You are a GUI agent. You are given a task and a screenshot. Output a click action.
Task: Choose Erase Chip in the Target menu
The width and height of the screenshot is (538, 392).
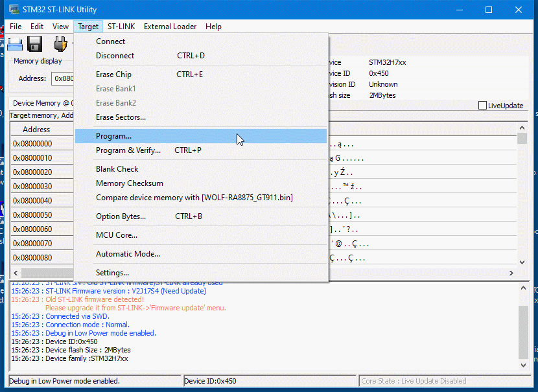[113, 75]
